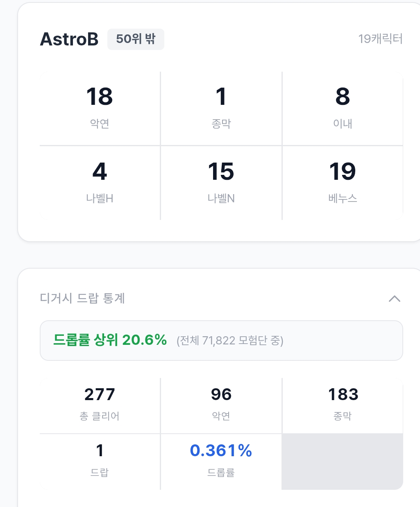Click the 19캐릭터 character count label
Screen dimensions: 420x507
click(380, 39)
